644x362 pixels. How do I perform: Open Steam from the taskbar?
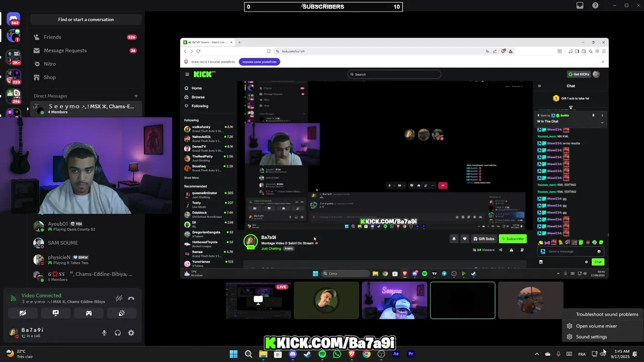pos(307,354)
